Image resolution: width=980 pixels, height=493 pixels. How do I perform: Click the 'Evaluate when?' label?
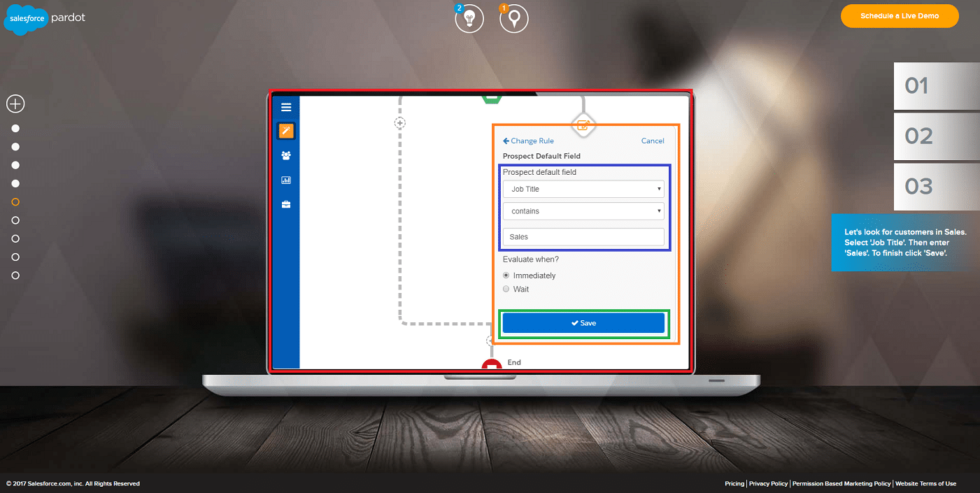tap(531, 259)
